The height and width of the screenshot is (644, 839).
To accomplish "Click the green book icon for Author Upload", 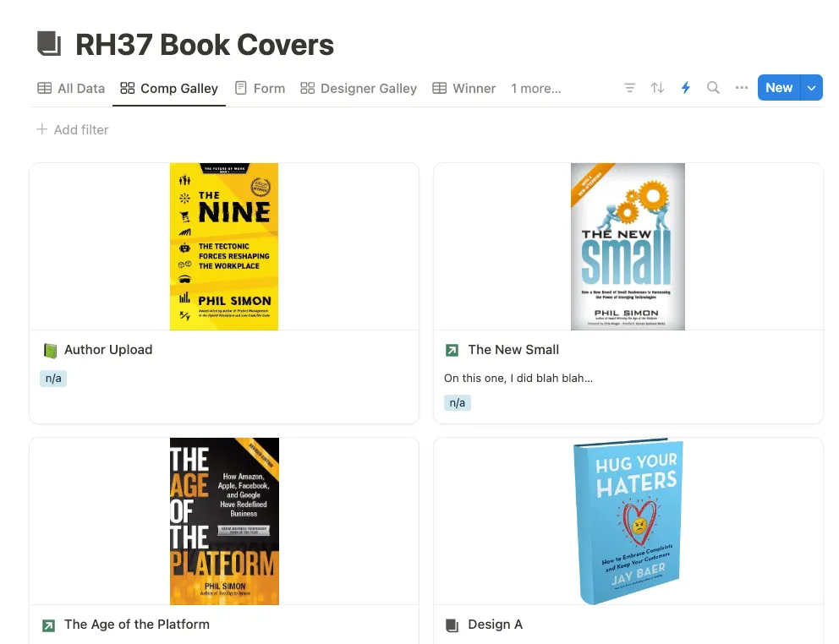I will pyautogui.click(x=50, y=351).
